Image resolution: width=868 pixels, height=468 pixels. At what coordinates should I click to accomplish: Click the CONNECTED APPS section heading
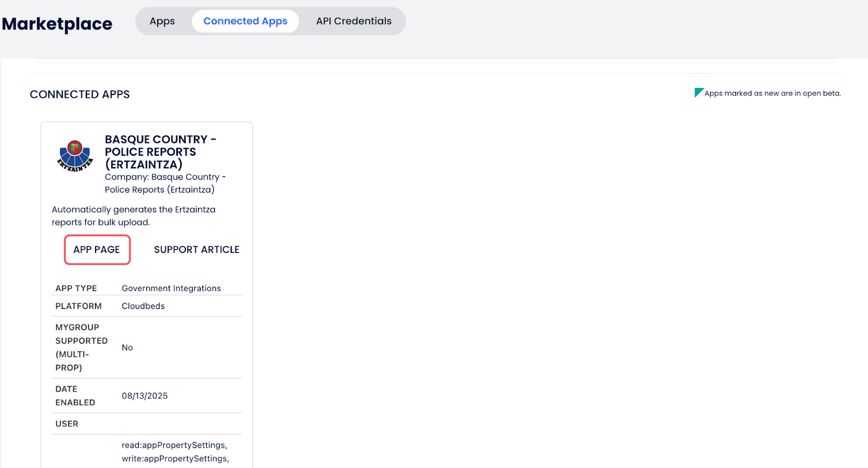[x=80, y=94]
